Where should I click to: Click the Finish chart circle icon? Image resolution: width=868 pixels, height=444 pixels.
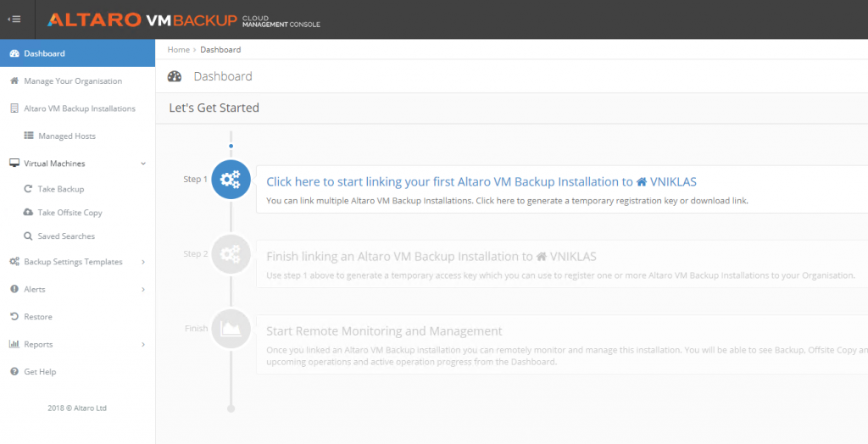[x=231, y=329]
